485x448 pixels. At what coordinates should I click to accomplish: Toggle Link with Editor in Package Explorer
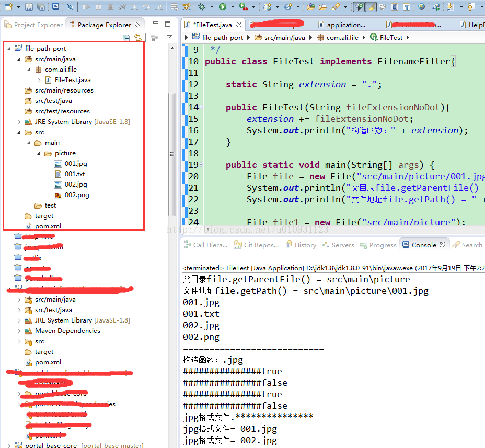click(138, 38)
